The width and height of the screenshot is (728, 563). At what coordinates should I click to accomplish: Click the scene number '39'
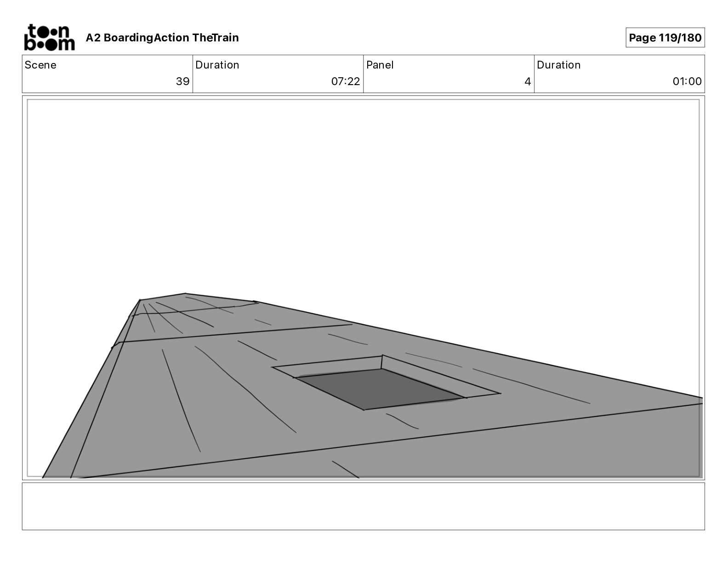(x=182, y=81)
